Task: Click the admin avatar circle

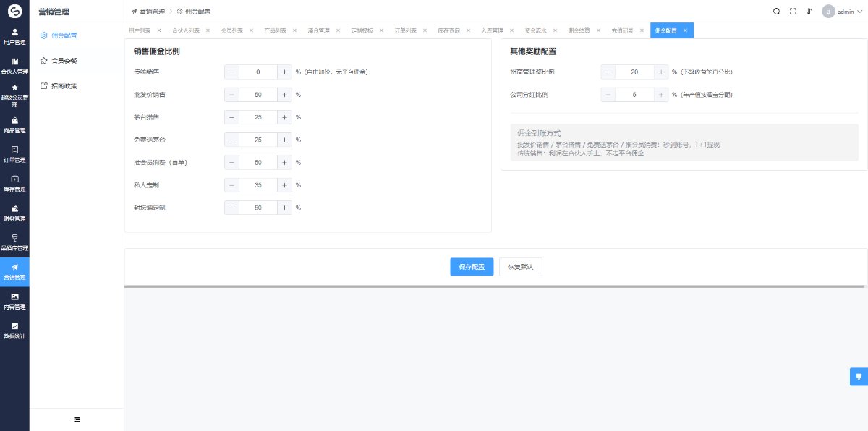Action: coord(828,11)
